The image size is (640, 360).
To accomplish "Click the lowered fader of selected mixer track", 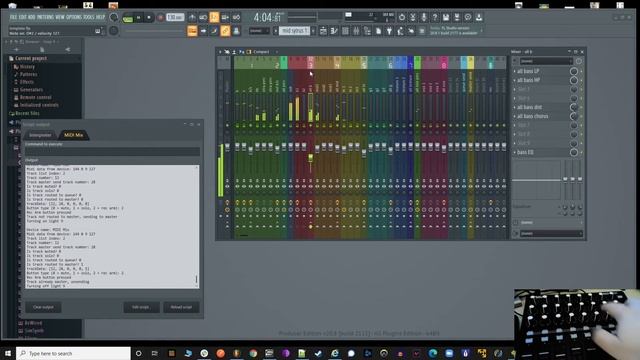I will [x=311, y=158].
